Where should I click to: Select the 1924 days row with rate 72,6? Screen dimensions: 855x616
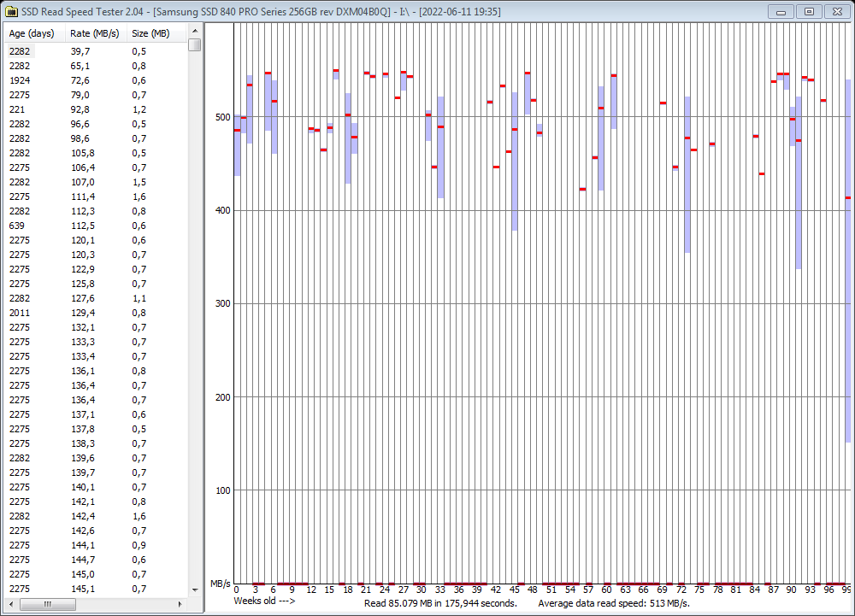(96, 80)
